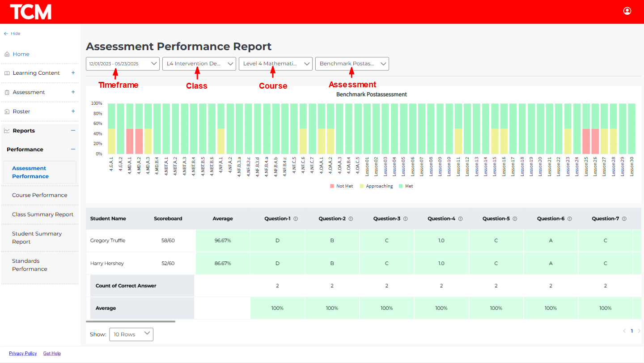Open the L4 Intervention class dropdown
644x363 pixels.
(x=199, y=64)
